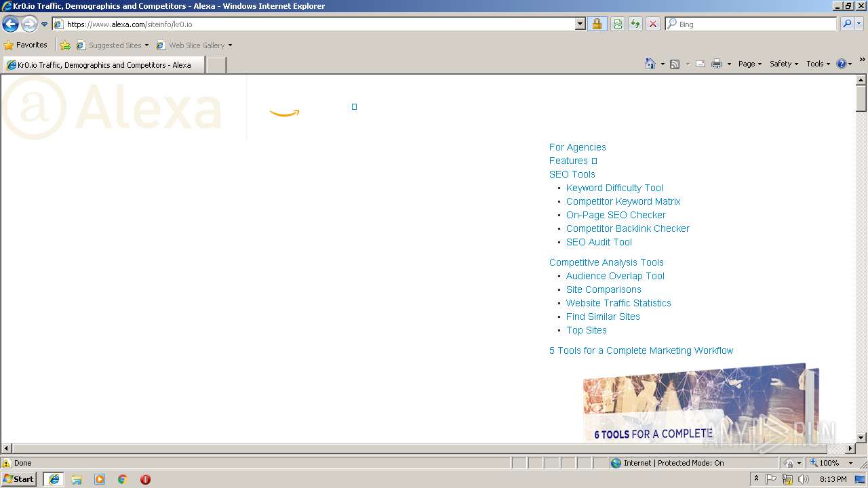Open the Competitor Backlink Checker link

[627, 228]
